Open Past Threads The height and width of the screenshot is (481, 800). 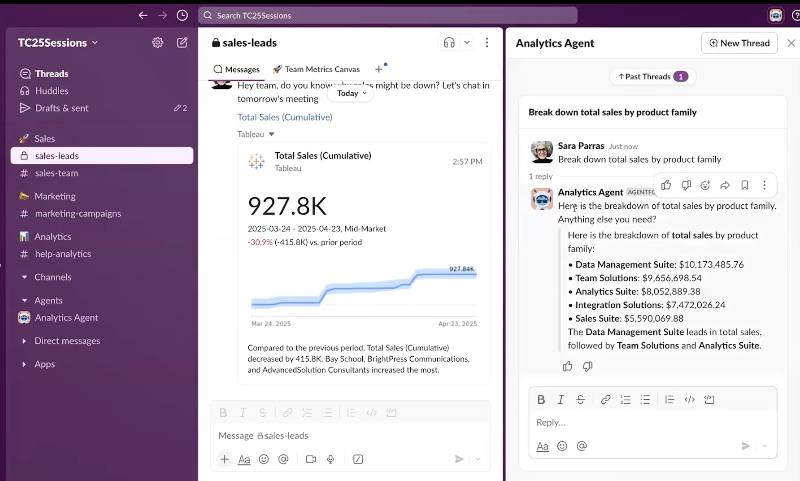coord(653,77)
